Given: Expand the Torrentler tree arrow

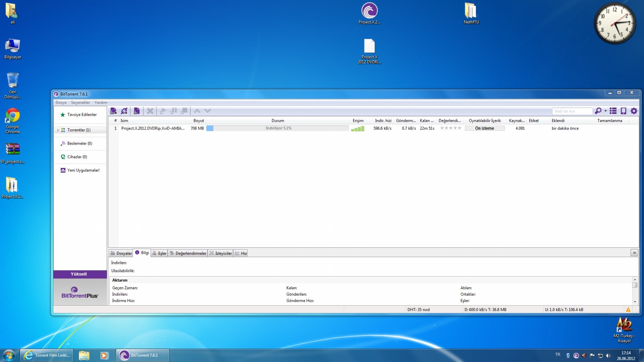Looking at the screenshot, I should 58,130.
